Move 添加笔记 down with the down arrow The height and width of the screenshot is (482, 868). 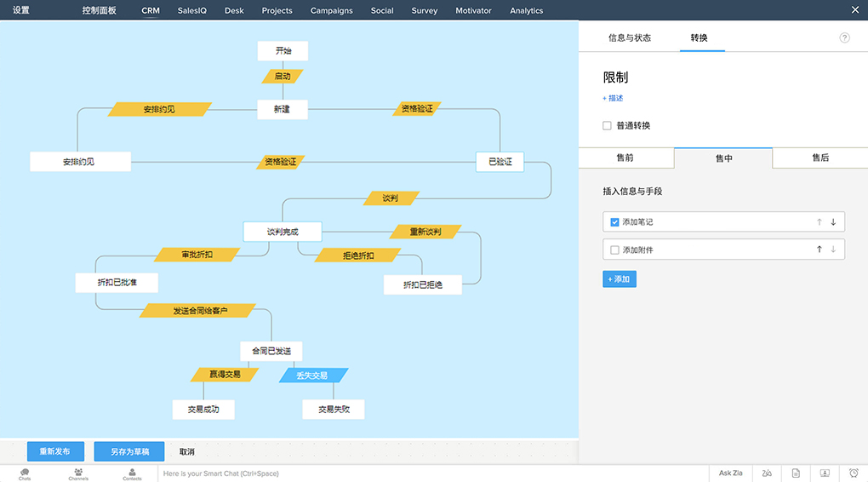pyautogui.click(x=833, y=222)
